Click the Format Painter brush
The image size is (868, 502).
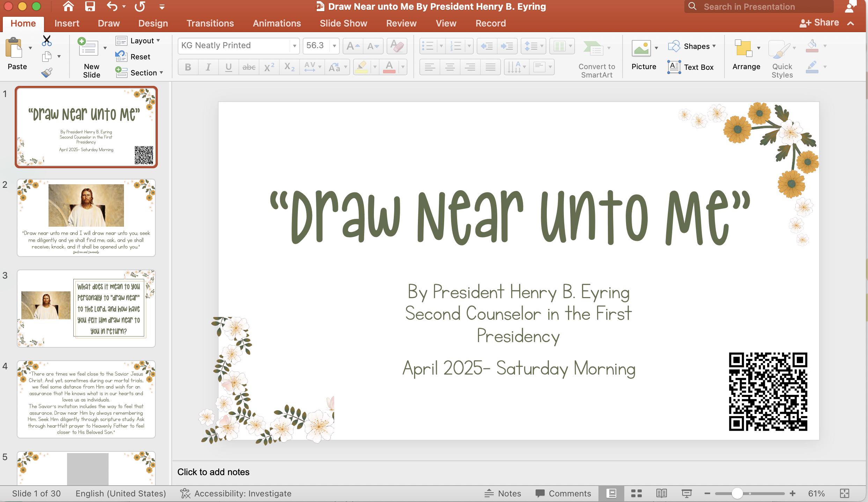46,72
